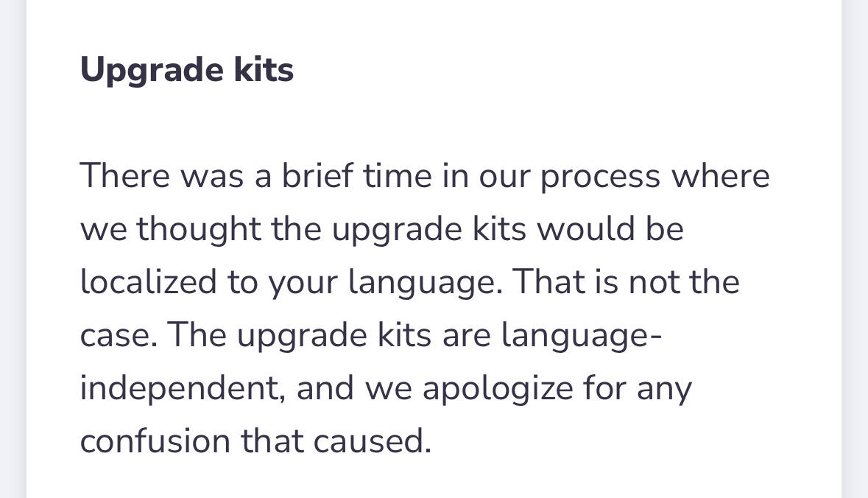Click the hyphenated word "language-" at line end

(582, 337)
